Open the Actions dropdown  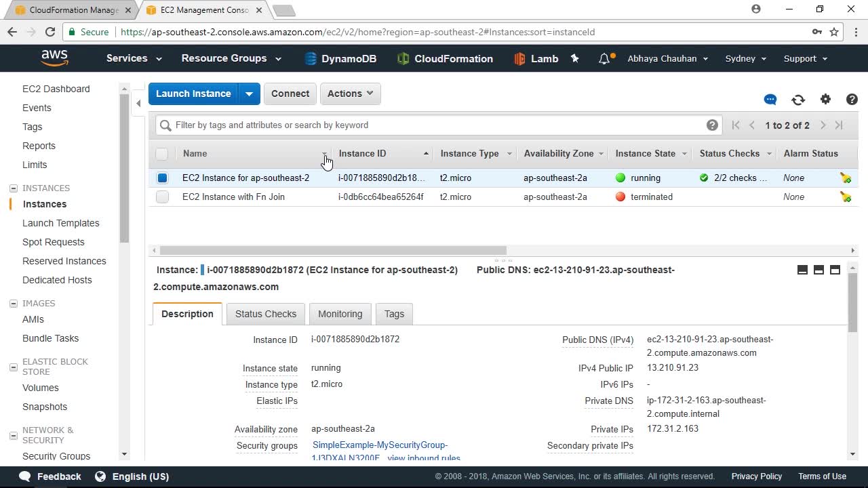(350, 94)
